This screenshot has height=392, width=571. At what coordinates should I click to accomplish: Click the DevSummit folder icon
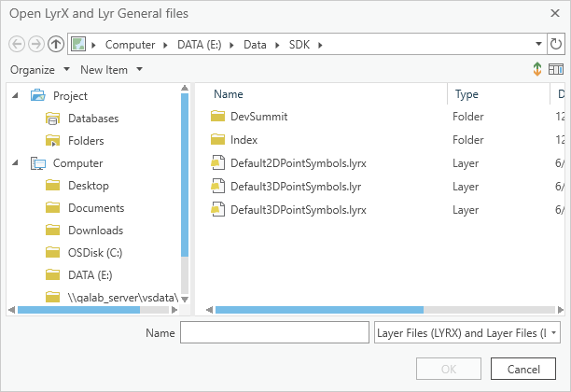(x=217, y=117)
